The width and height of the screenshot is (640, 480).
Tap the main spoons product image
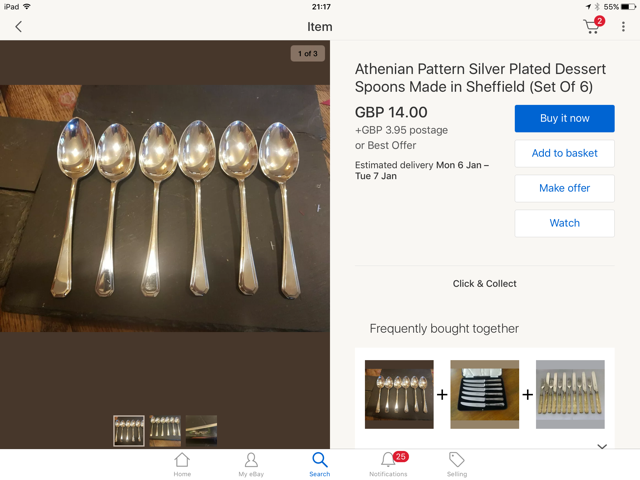pos(165,208)
